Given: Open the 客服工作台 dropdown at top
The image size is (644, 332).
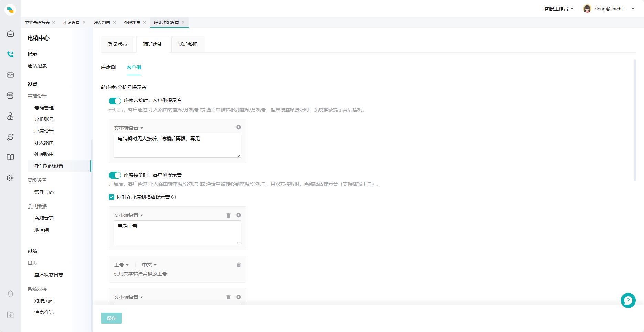Looking at the screenshot, I should click(559, 9).
